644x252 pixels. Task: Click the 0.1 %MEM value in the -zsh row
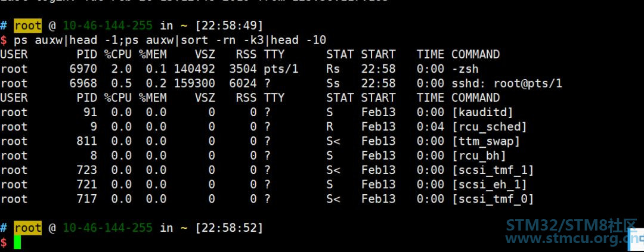156,69
